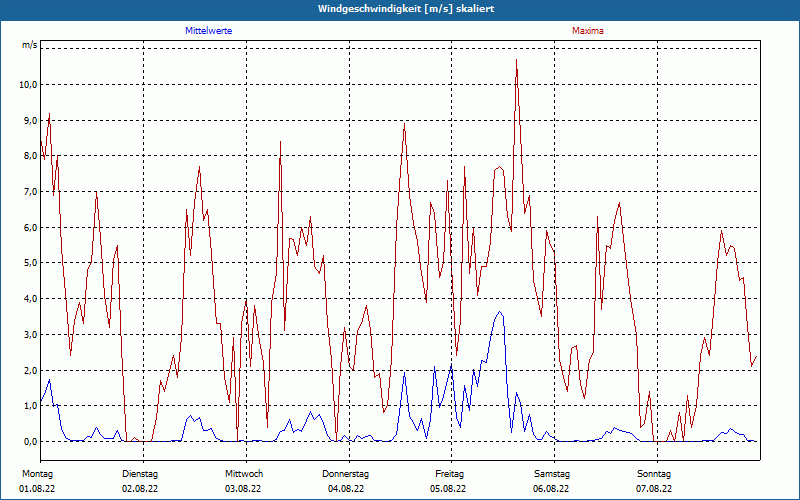800x500 pixels.
Task: Click the 'Samstag' day label
Action: (x=552, y=474)
